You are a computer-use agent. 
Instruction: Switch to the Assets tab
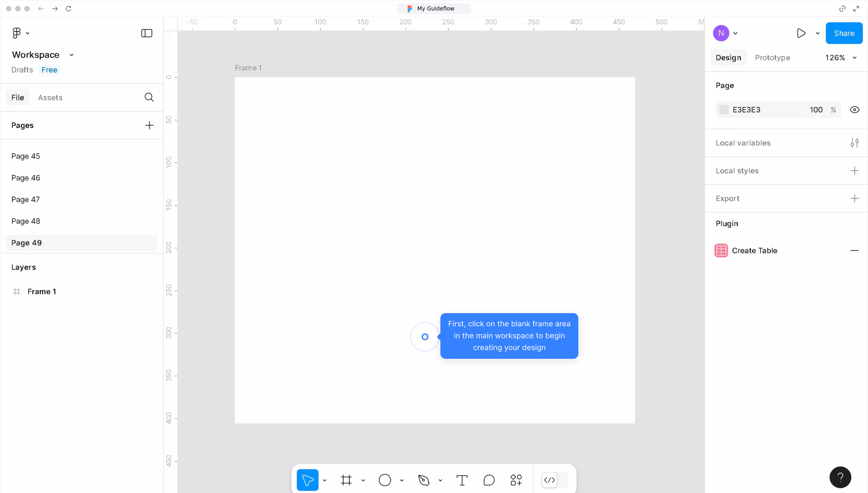pyautogui.click(x=50, y=97)
